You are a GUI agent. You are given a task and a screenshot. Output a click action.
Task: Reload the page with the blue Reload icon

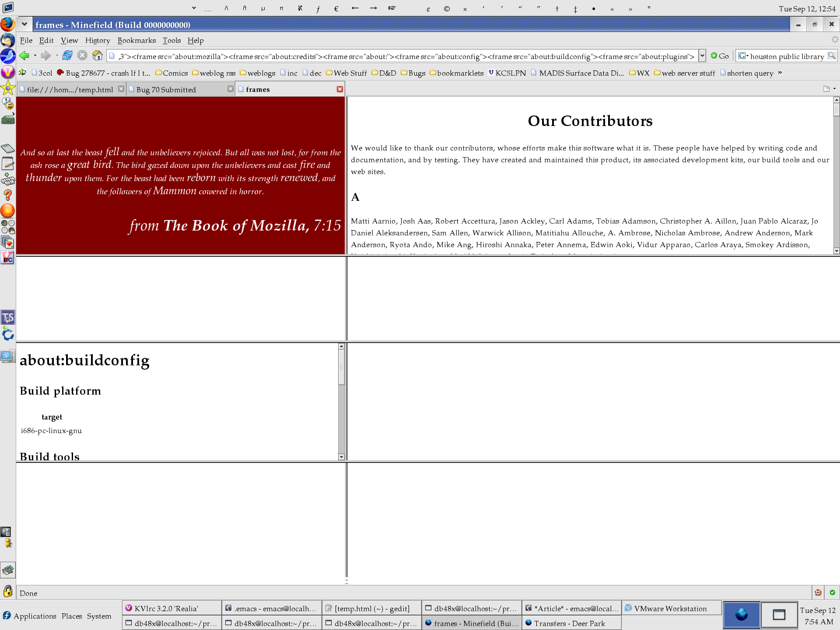[x=67, y=56]
